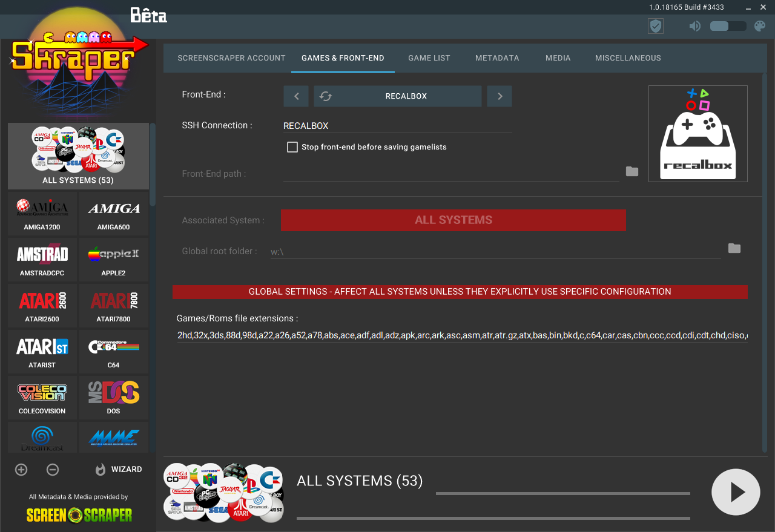Click the Global root folder field
The width and height of the screenshot is (775, 532).
coord(495,251)
